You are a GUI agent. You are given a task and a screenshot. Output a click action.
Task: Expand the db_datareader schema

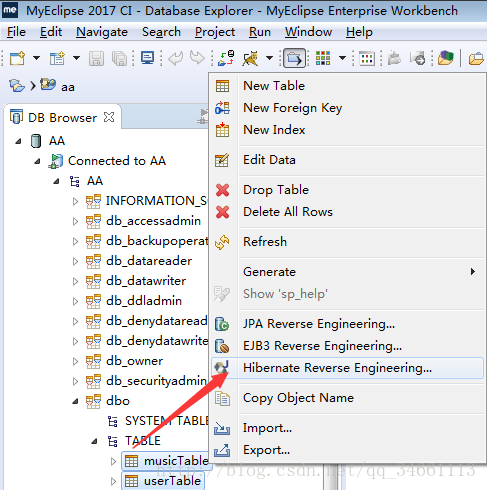click(75, 261)
